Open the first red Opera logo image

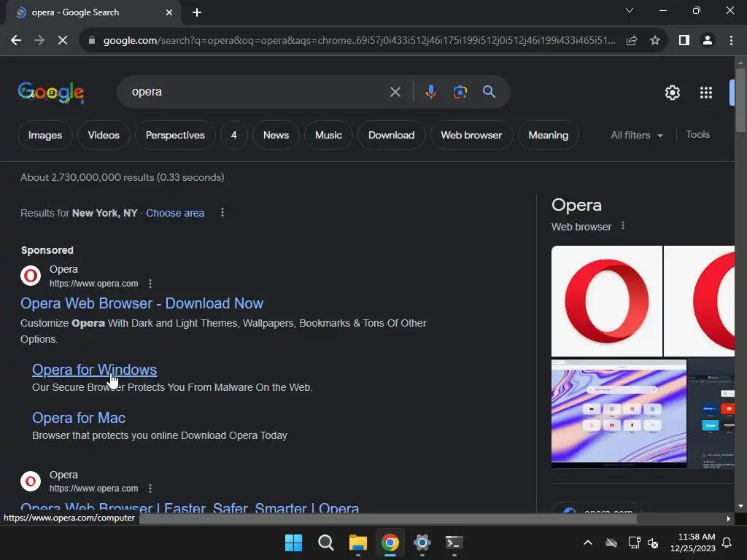point(606,301)
